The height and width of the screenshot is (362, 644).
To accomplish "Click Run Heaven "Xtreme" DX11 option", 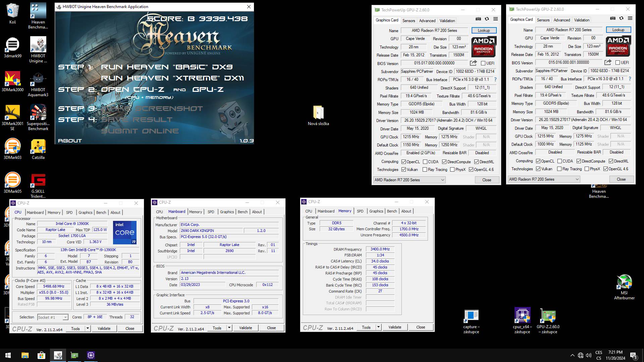I will [172, 78].
